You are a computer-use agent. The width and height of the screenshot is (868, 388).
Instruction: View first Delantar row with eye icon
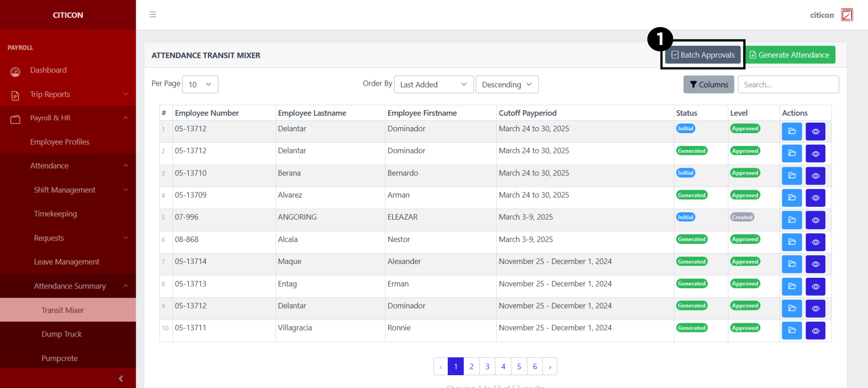pos(815,132)
